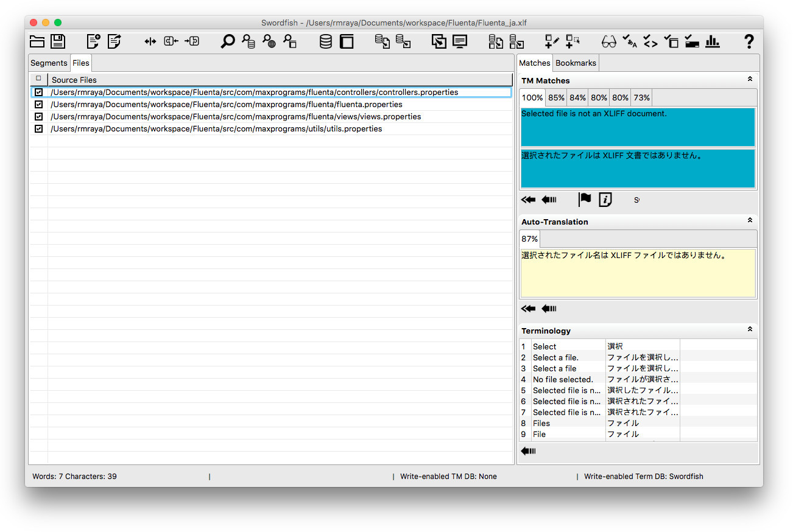Image resolution: width=793 pixels, height=532 pixels.
Task: Click the TM match English source text box
Action: coord(638,127)
